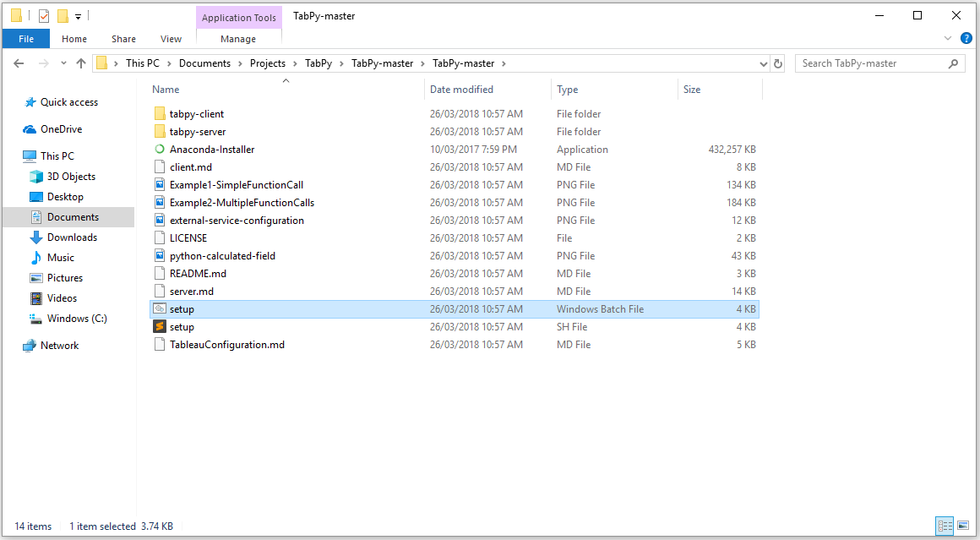
Task: Switch to Large icons view layout
Action: click(x=962, y=526)
